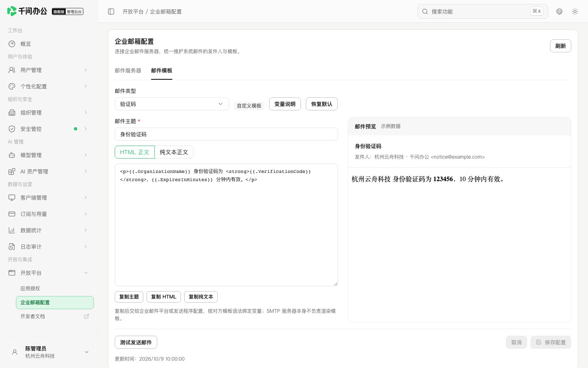Viewport: 588px width, 368px height.
Task: Click 复制 HTML button
Action: click(x=164, y=297)
